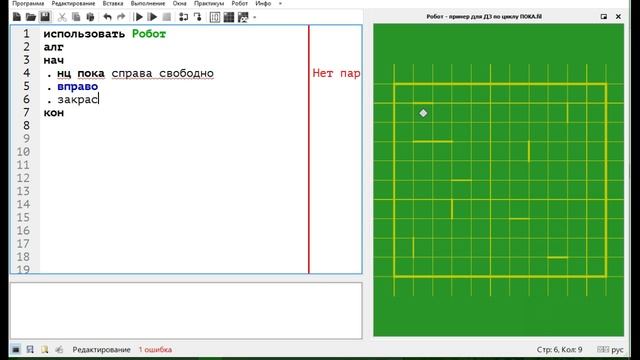The image size is (640, 360).
Task: Click 'нц пока' keywords in line 4
Action: coord(81,73)
